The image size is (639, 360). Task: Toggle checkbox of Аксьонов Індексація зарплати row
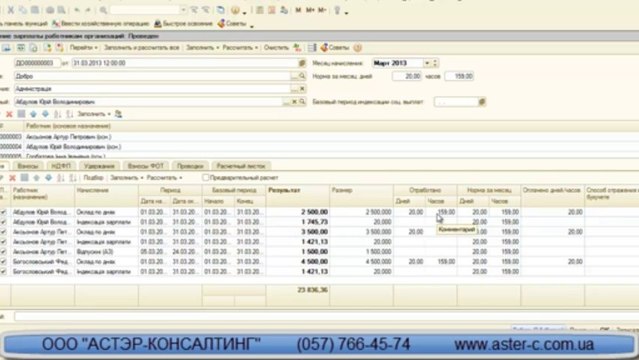(3, 242)
